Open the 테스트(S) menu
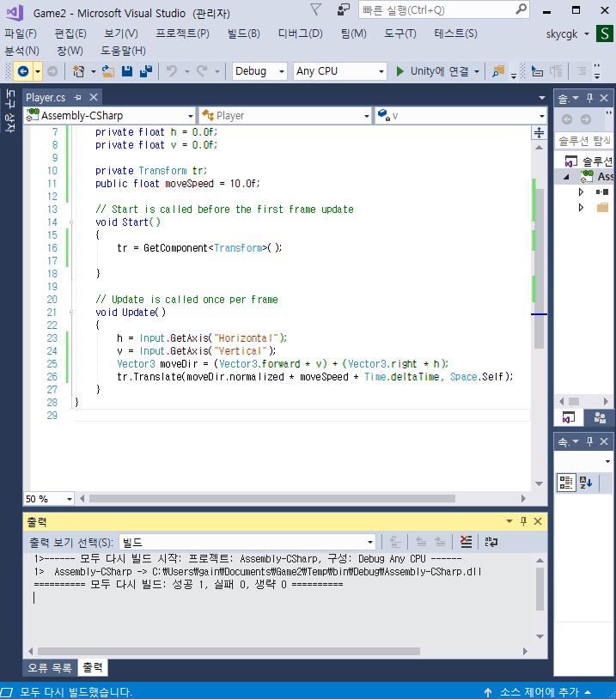The width and height of the screenshot is (616, 699). tap(455, 33)
